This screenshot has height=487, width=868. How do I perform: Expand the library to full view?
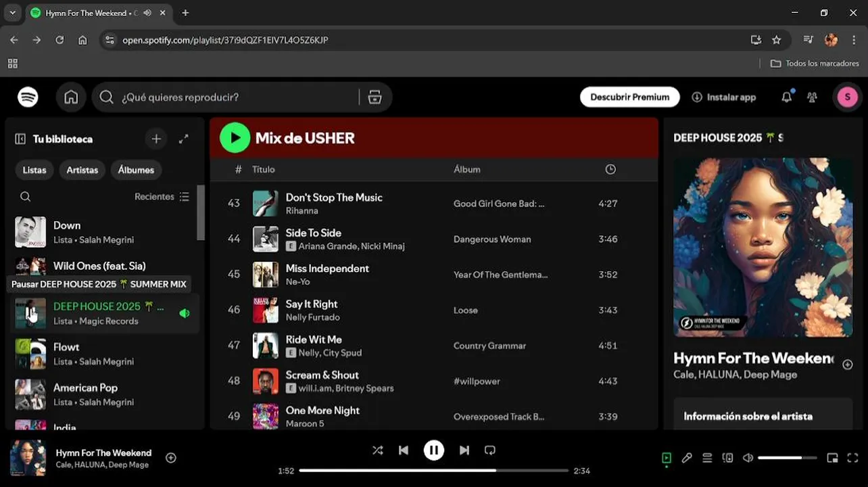pos(183,139)
